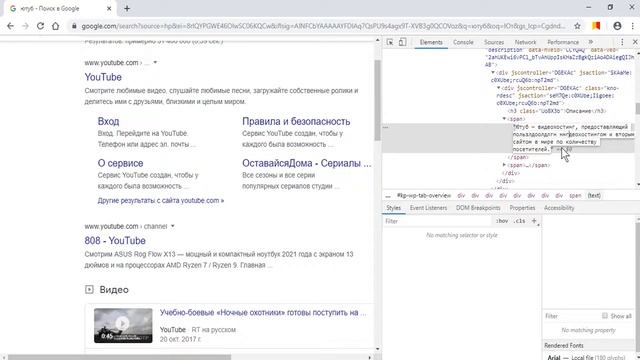Click the page horizontal scrollbar thumb
640x360 pixels.
(119, 357)
